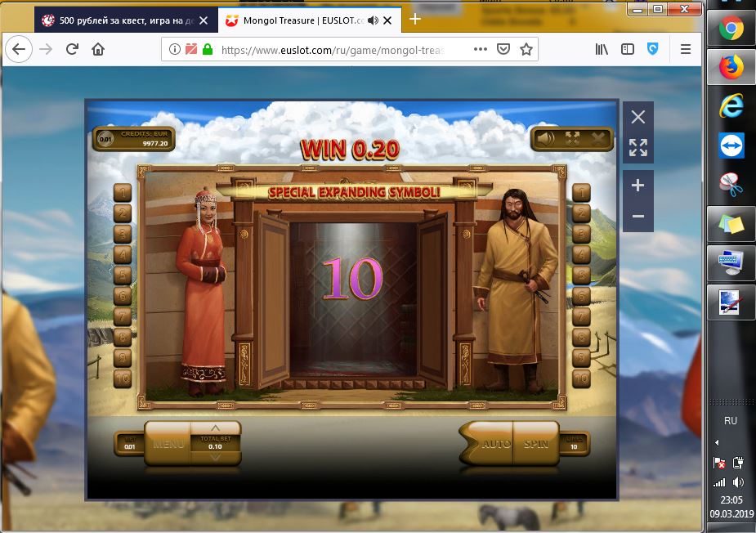Image resolution: width=756 pixels, height=533 pixels.
Task: Select payline 5 on left side
Action: click(123, 275)
